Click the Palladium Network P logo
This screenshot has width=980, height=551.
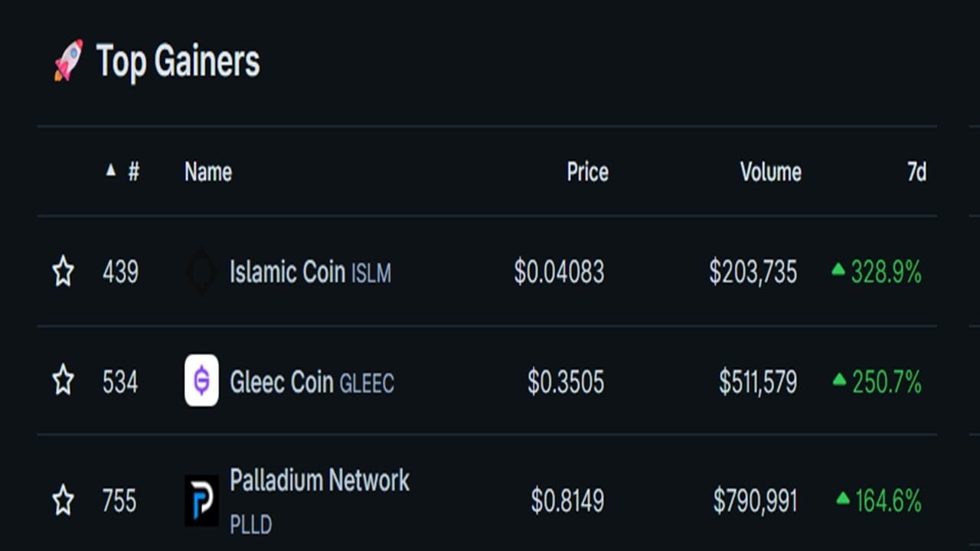[201, 500]
